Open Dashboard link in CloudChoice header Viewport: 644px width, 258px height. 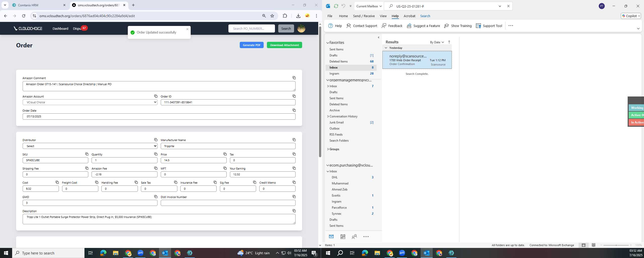pos(60,28)
